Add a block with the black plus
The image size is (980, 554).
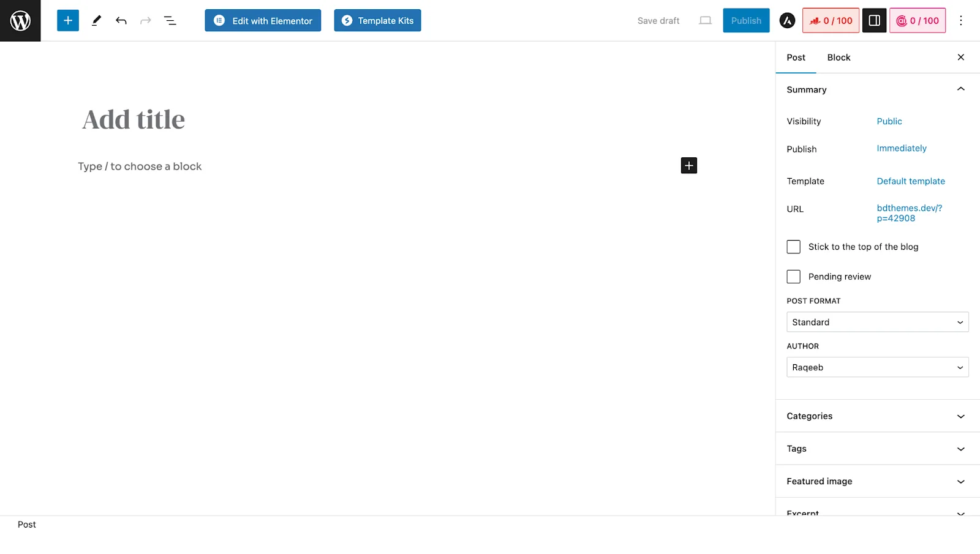pos(689,165)
